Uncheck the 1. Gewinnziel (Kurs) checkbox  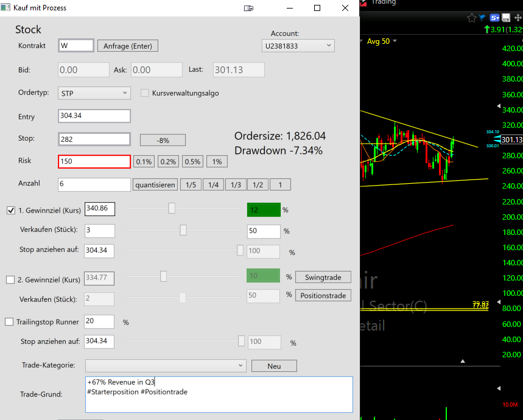pyautogui.click(x=11, y=211)
